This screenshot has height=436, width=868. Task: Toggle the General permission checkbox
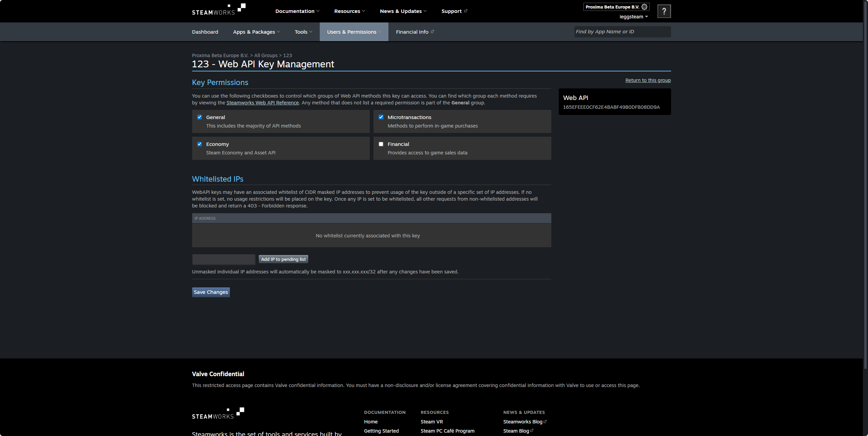[x=200, y=117]
